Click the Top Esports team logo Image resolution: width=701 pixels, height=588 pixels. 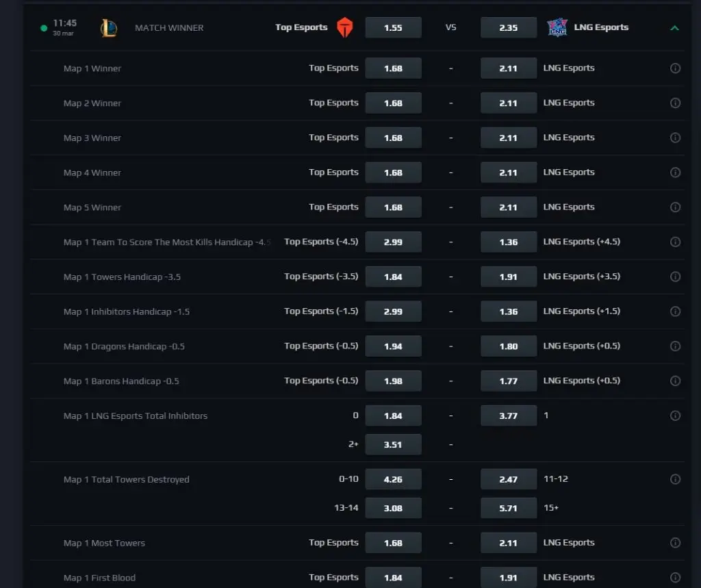pos(346,28)
